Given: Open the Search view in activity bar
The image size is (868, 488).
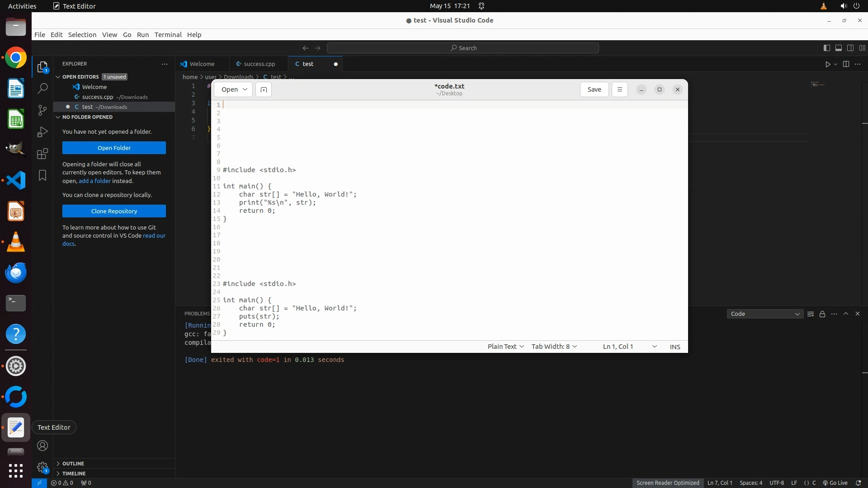Looking at the screenshot, I should point(42,89).
